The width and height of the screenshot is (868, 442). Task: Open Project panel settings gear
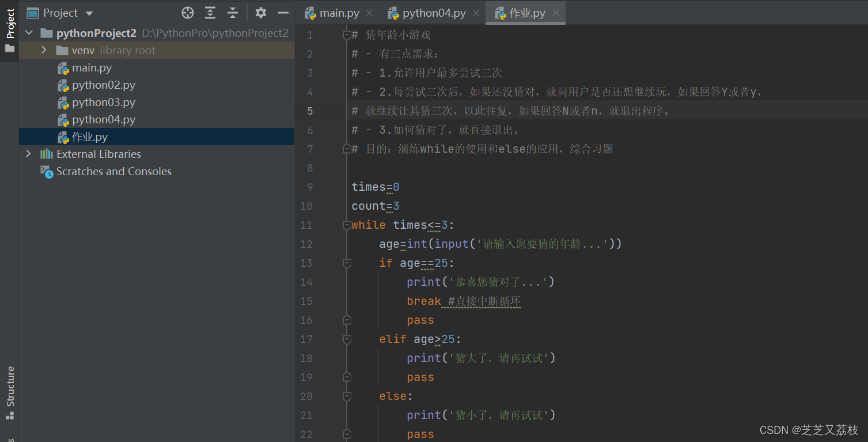pos(261,13)
